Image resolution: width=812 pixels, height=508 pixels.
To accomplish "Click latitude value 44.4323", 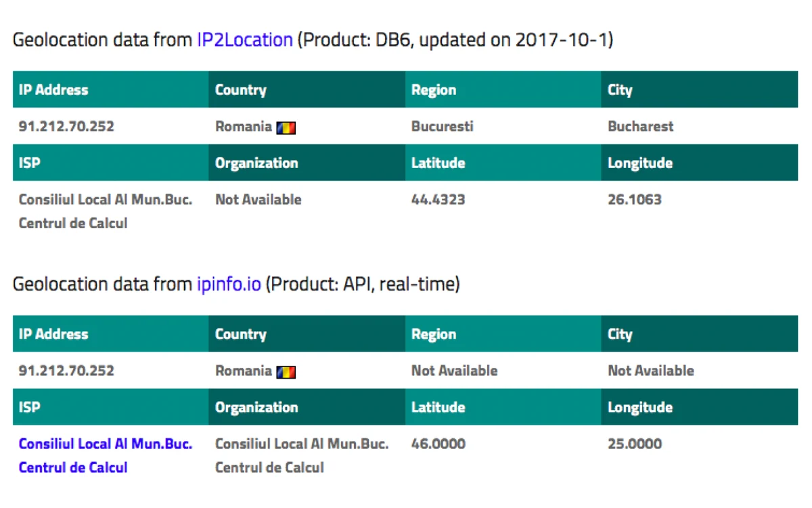I will (x=438, y=200).
